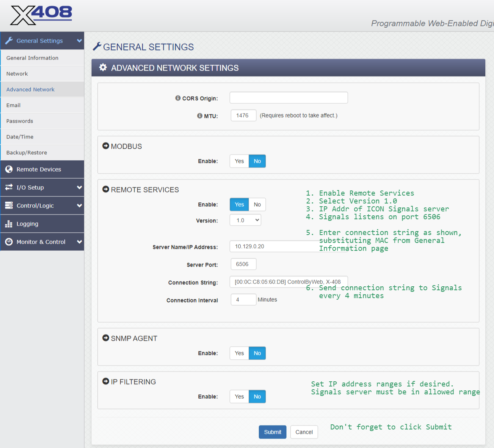Click the MODBUS arrow icon
Image resolution: width=494 pixels, height=448 pixels.
coord(106,146)
